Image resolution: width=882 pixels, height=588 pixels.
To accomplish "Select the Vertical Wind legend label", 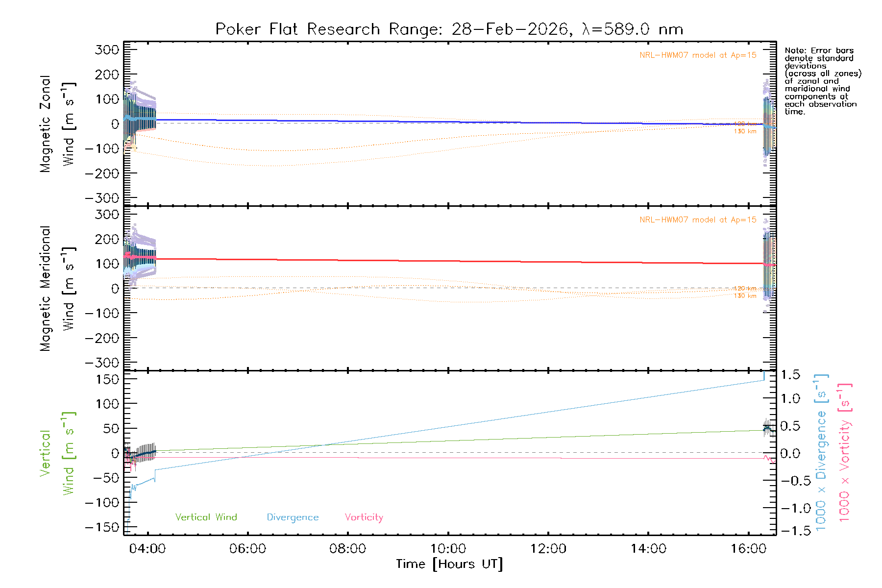I will click(x=206, y=517).
